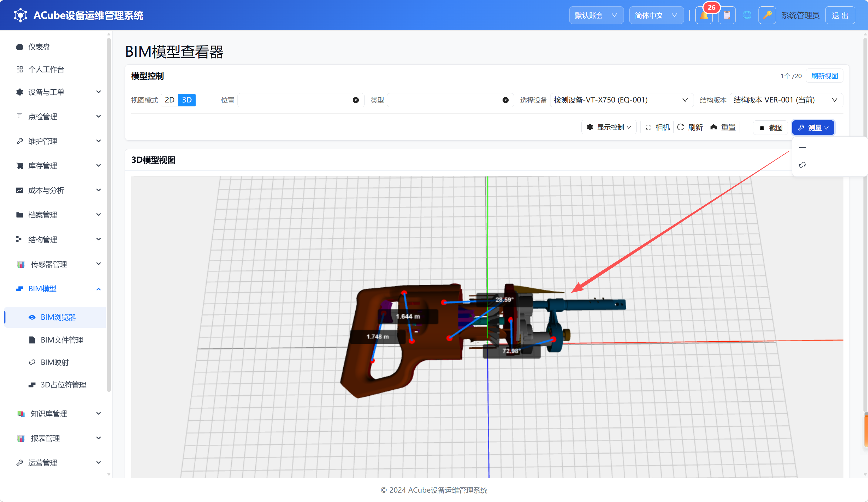Collapse the BIM模型 sidebar menu

(x=55, y=289)
